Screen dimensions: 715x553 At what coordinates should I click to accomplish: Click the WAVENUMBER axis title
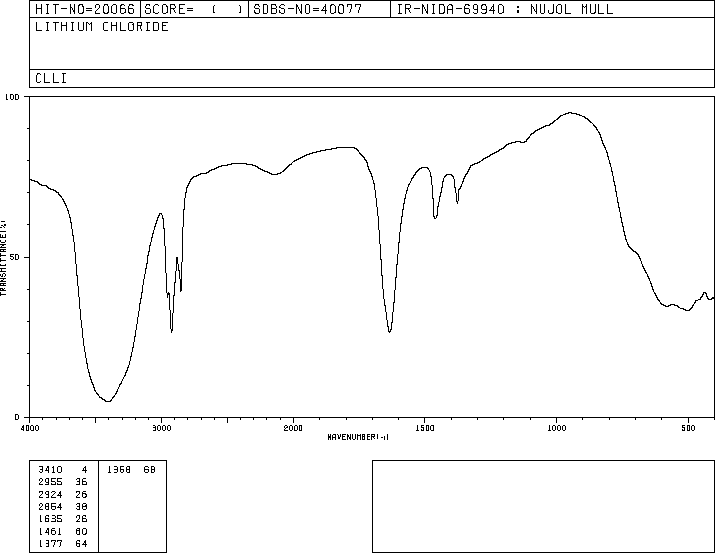(x=358, y=437)
